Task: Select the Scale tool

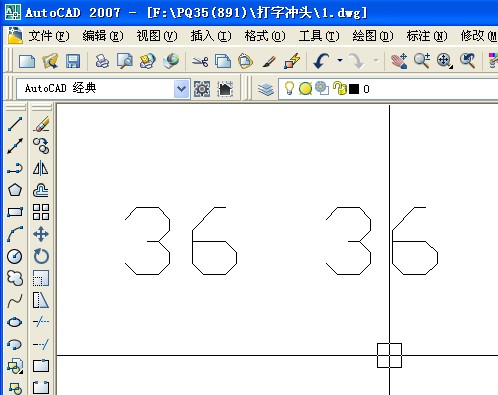Action: [x=41, y=278]
